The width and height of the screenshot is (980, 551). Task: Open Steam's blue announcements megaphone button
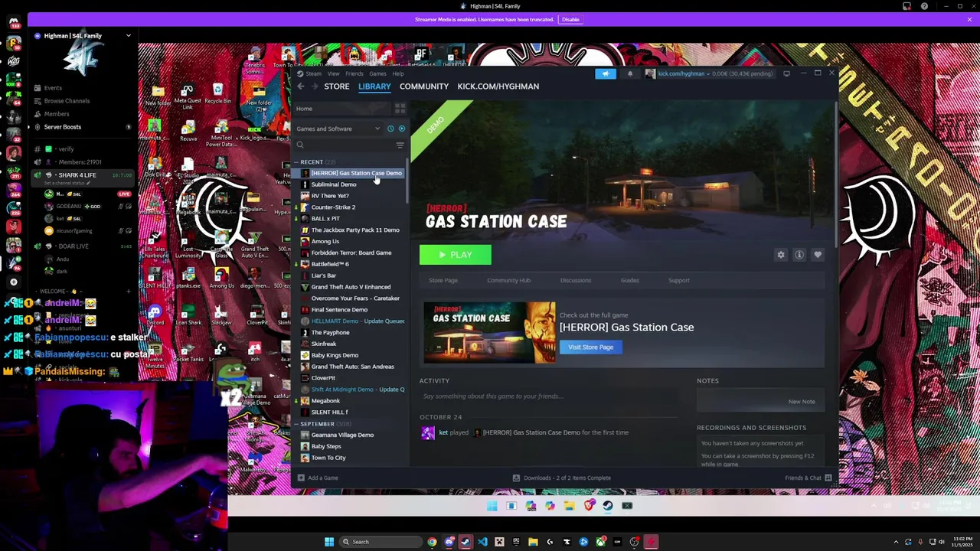pyautogui.click(x=606, y=73)
